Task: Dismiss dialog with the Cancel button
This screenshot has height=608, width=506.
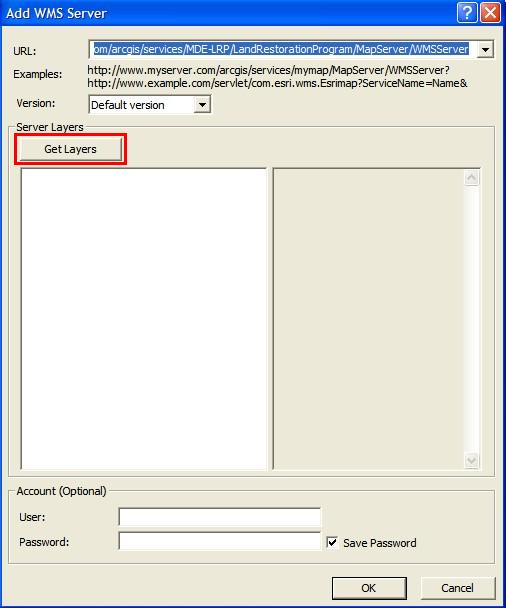Action: tap(458, 588)
